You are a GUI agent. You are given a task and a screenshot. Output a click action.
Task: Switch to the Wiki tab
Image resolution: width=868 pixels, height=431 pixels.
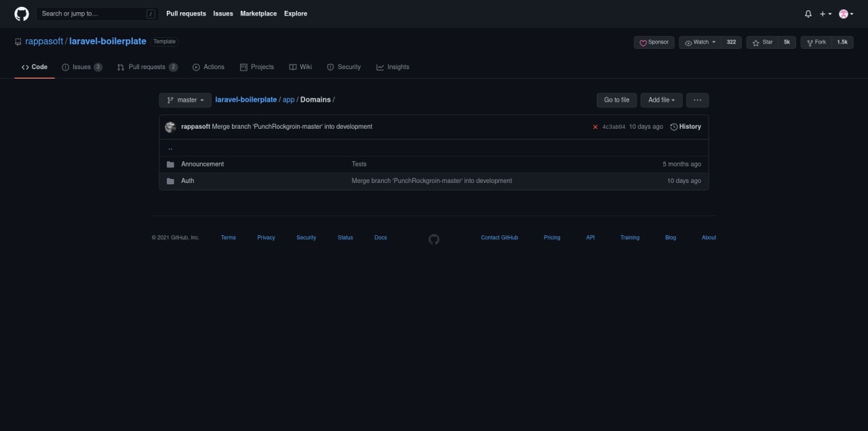(x=300, y=67)
